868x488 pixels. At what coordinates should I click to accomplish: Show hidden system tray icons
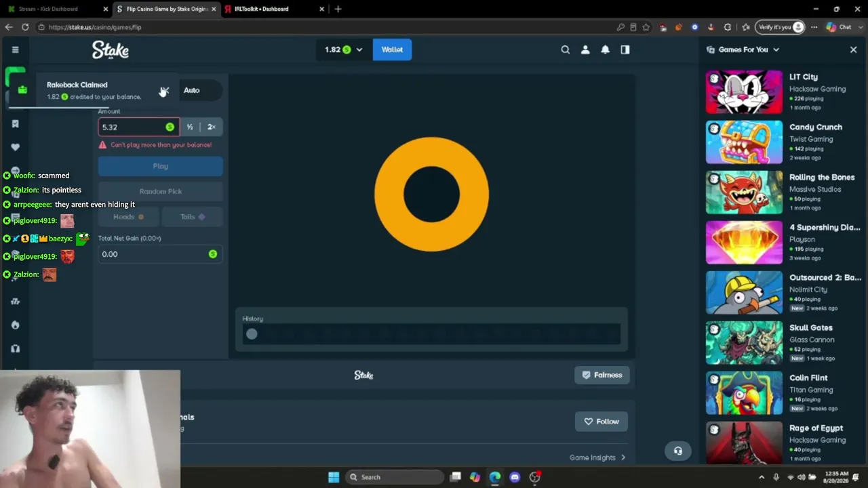[762, 477]
